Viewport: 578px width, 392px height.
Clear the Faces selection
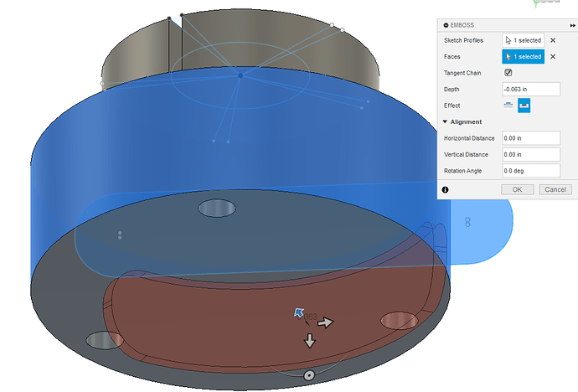tap(553, 56)
